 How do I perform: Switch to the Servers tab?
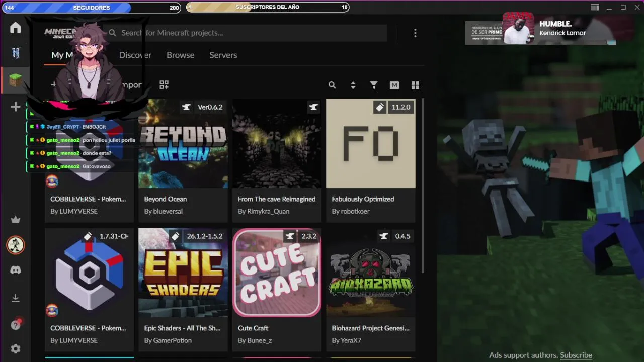point(223,55)
